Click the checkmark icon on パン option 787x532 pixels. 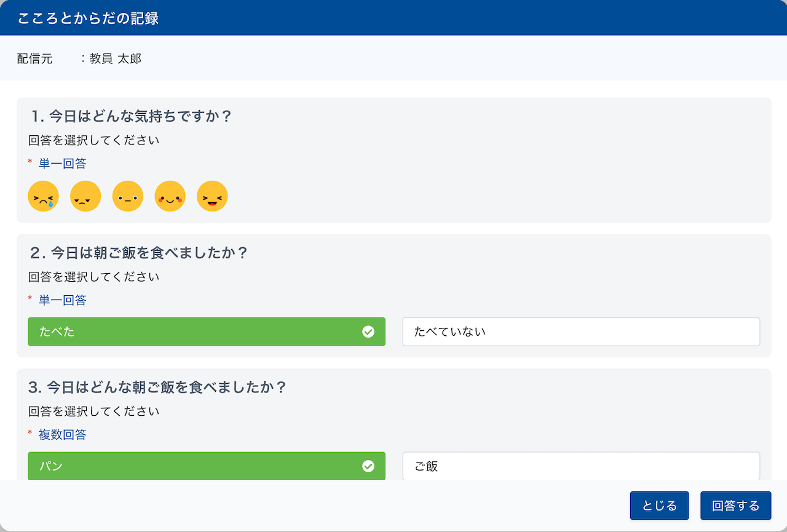tap(368, 467)
